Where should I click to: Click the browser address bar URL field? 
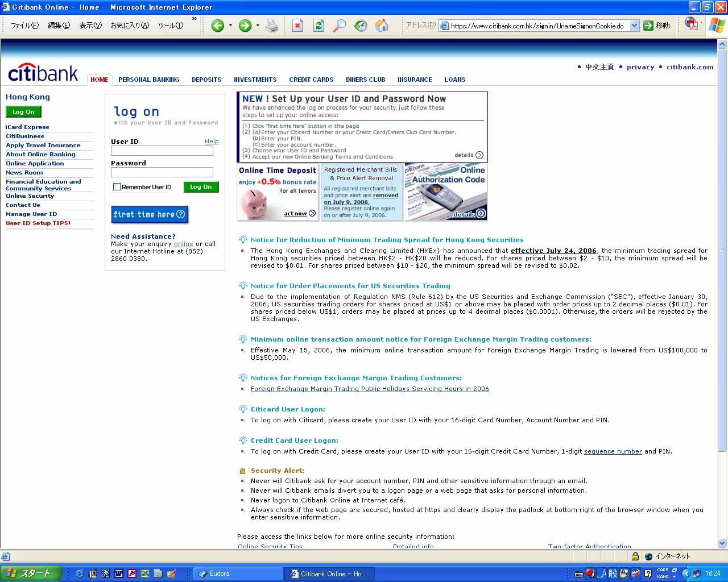pyautogui.click(x=539, y=26)
